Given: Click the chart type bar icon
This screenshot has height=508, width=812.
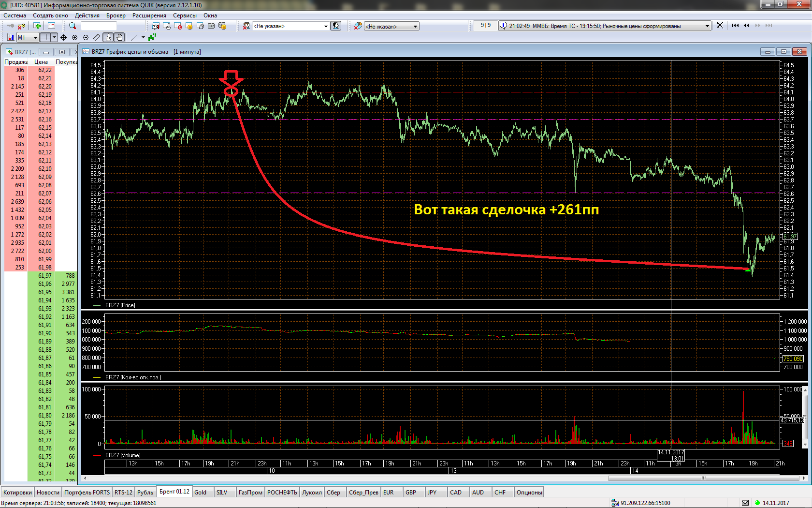Looking at the screenshot, I should (x=10, y=37).
